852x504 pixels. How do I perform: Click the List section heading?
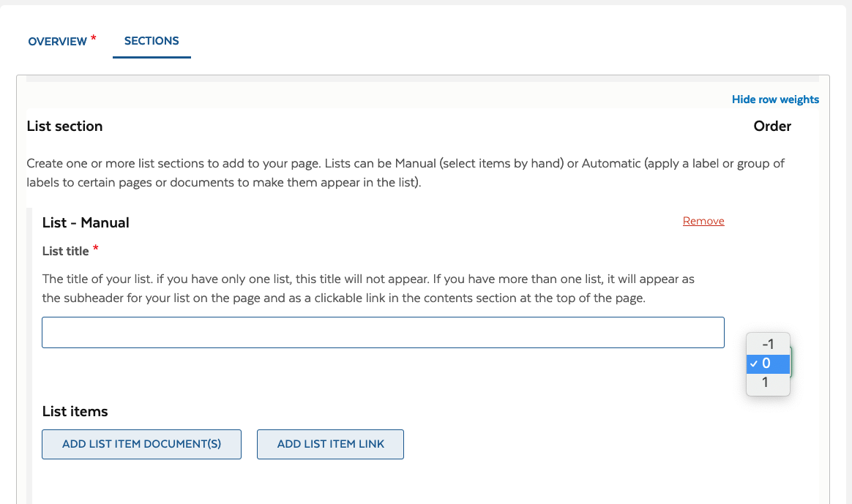(64, 126)
